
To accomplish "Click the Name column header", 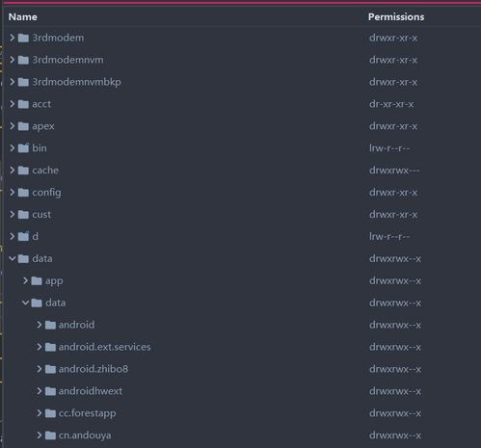I will coord(23,16).
